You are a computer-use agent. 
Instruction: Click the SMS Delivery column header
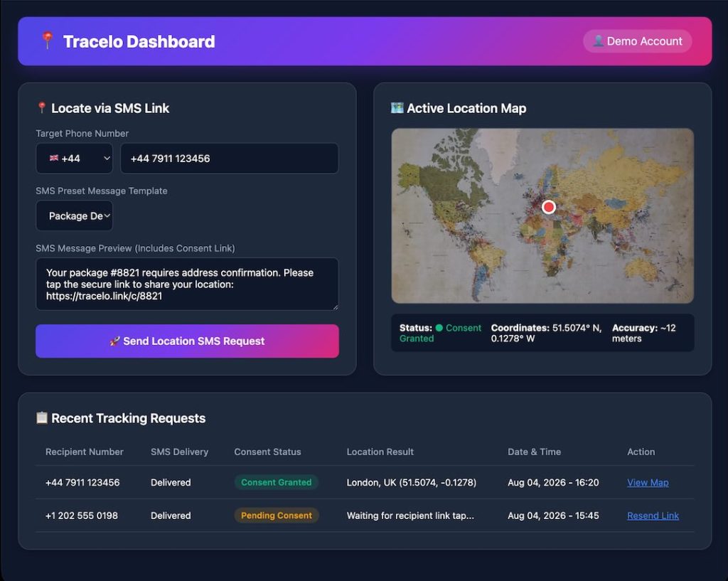(179, 452)
